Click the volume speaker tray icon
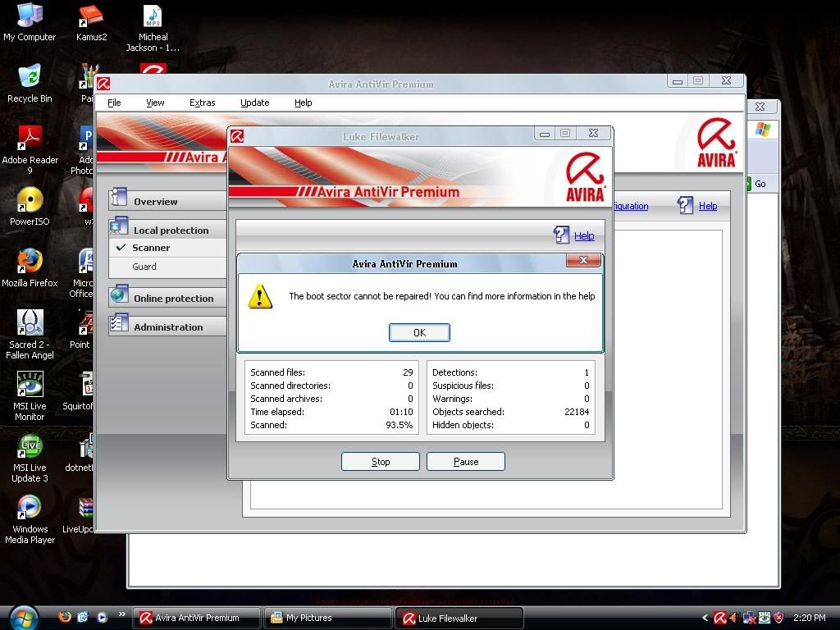Viewport: 840px width, 630px height. (734, 618)
